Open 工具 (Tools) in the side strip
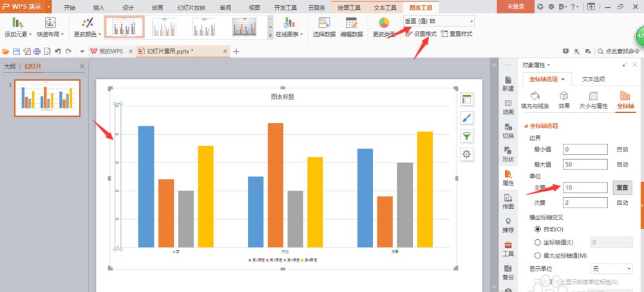This screenshot has height=292, width=644. [x=508, y=249]
